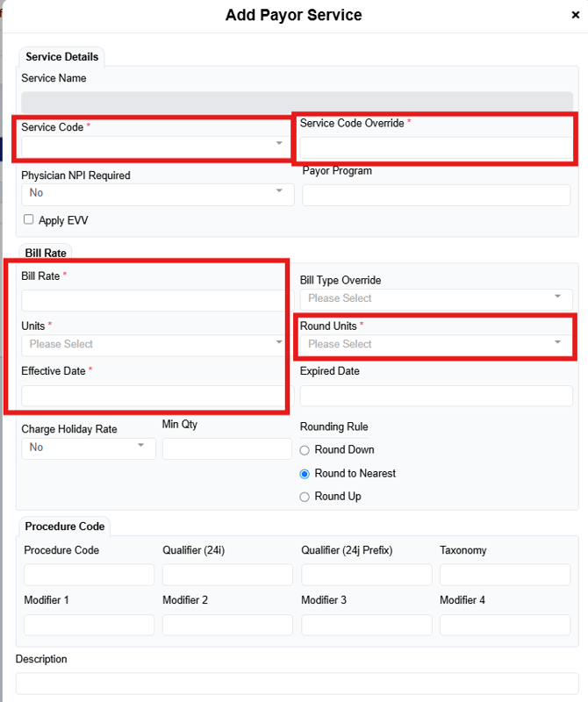This screenshot has height=702, width=588.
Task: Click the Effective Date field
Action: [152, 396]
